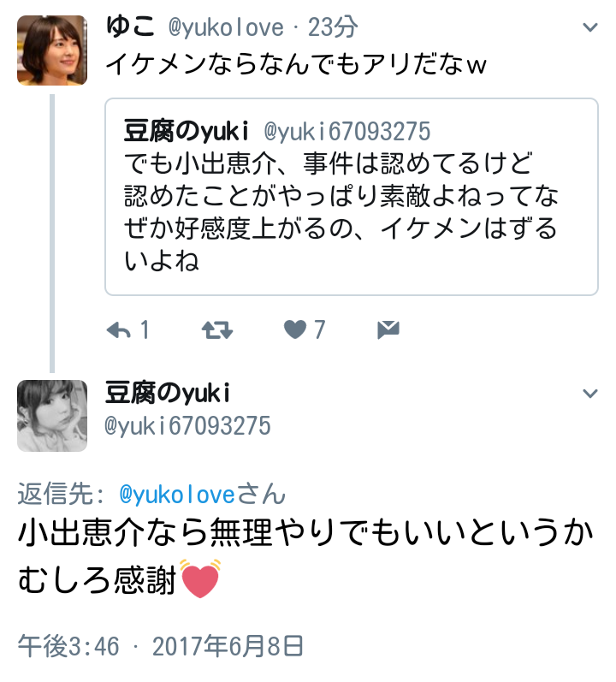This screenshot has height=682, width=616.
Task: Click the @yukolove mention after 返信先
Action: point(177,495)
